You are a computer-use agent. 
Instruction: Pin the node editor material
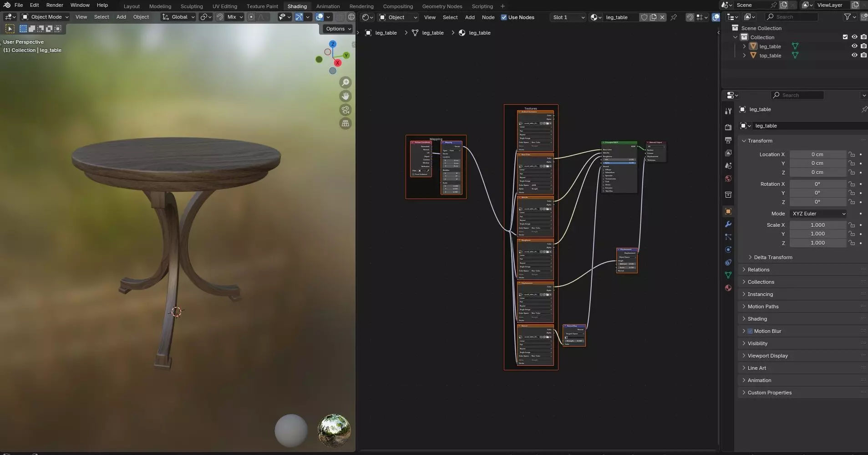point(674,17)
